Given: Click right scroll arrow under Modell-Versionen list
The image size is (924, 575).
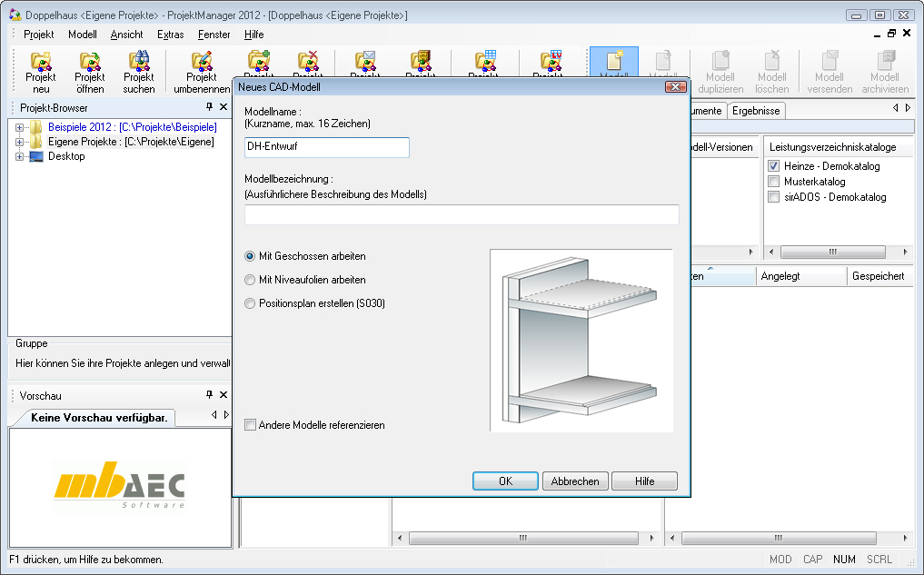Looking at the screenshot, I should point(750,253).
